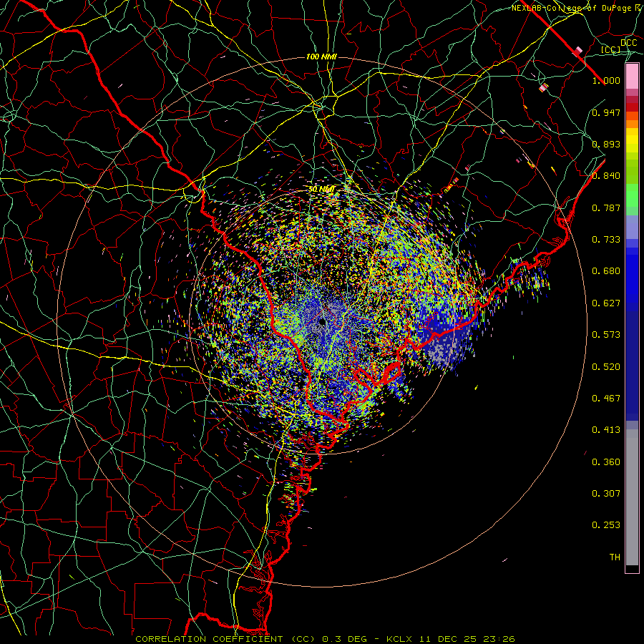
Task: Click the 0.680 scale value
Action: coord(606,271)
